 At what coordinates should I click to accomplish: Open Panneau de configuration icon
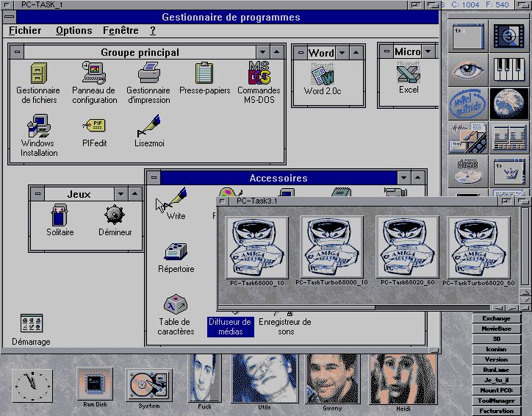(x=94, y=73)
